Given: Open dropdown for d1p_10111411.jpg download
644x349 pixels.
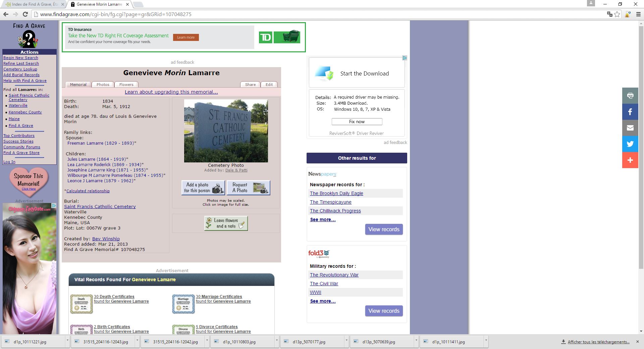Looking at the screenshot, I should 486,341.
